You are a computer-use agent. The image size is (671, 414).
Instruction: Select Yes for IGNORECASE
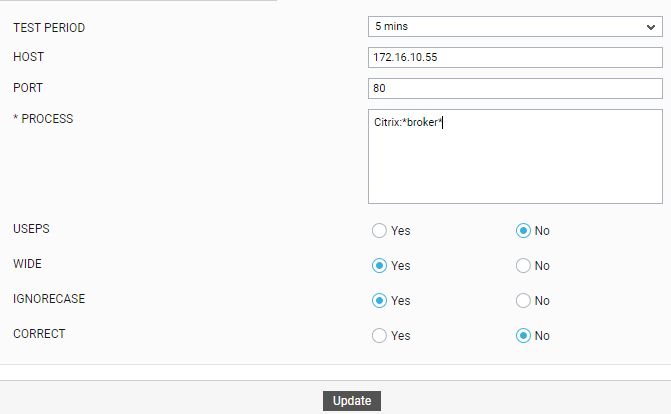click(x=379, y=301)
